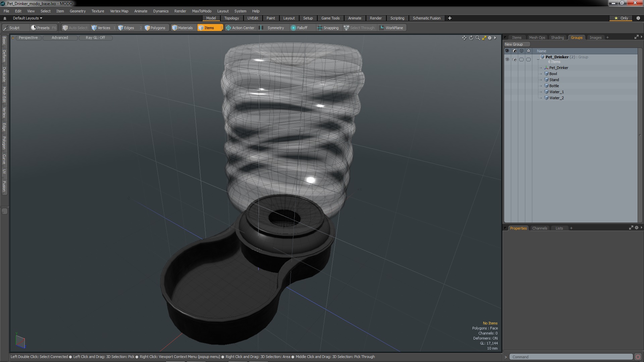The height and width of the screenshot is (362, 644).
Task: Activate the WorkPlane tool
Action: click(391, 28)
